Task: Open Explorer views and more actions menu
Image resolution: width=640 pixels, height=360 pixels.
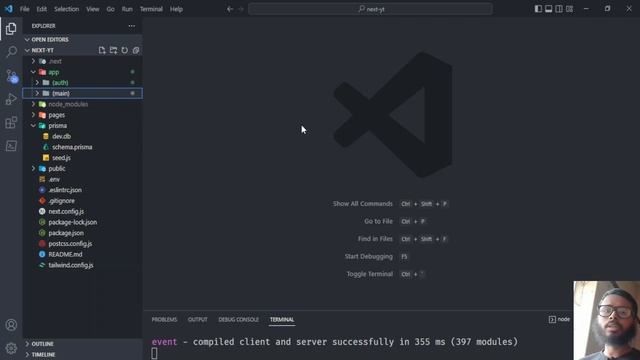Action: coord(131,26)
